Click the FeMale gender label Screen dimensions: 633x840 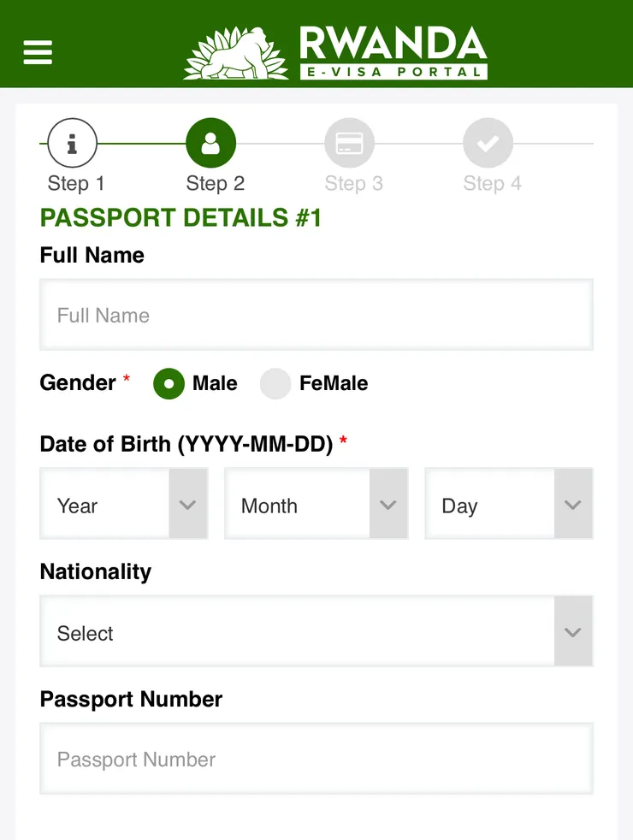click(x=334, y=383)
